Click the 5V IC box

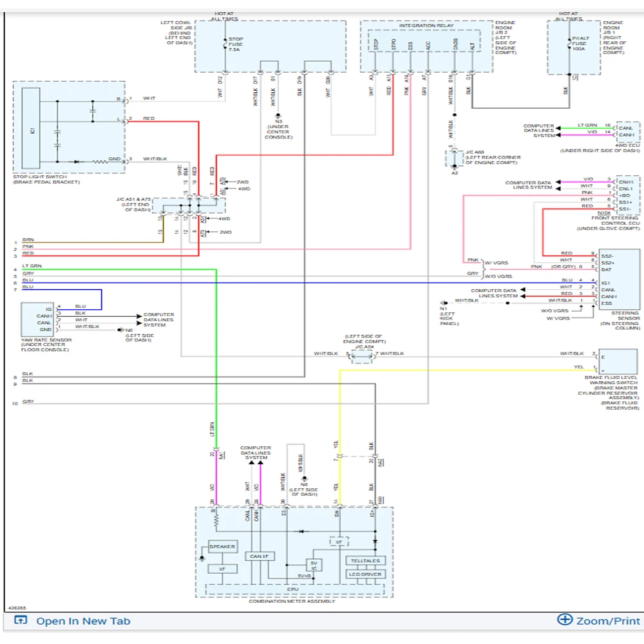(x=314, y=565)
